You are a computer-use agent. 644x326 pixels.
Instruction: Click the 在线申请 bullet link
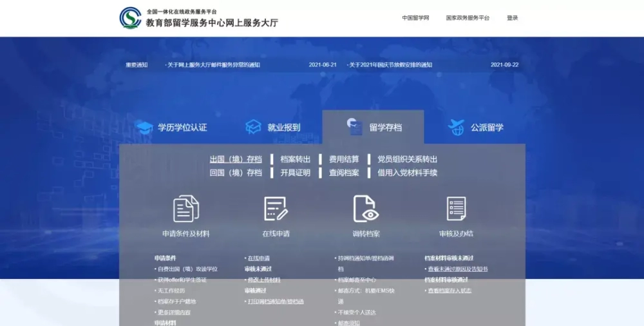259,258
